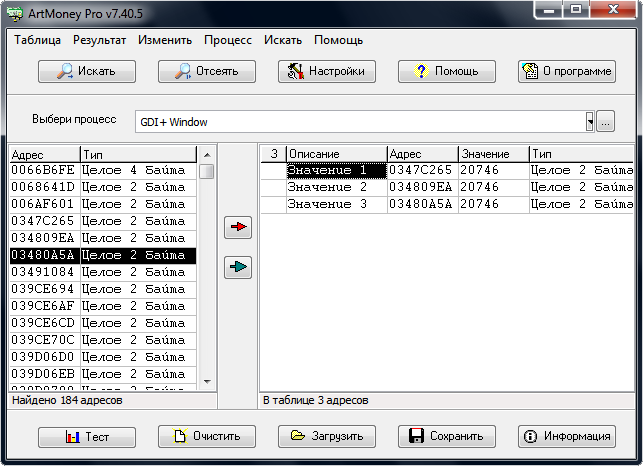Maximize the ArtMoney window

tap(576, 10)
